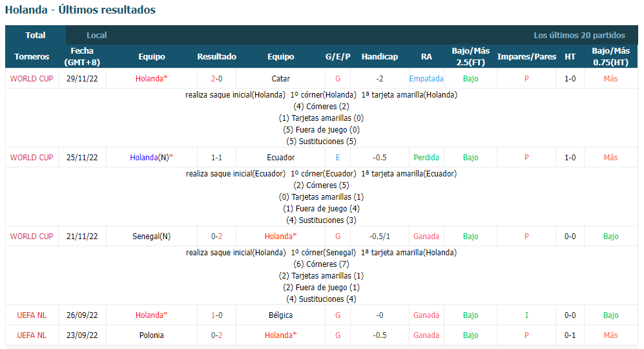Click '(4) Córneres (2)' detail line
This screenshot has height=349, width=644.
[321, 107]
